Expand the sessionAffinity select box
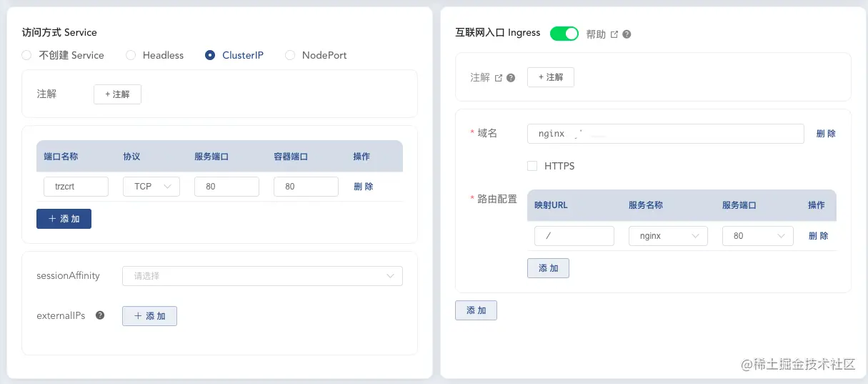Image resolution: width=868 pixels, height=384 pixels. (262, 276)
